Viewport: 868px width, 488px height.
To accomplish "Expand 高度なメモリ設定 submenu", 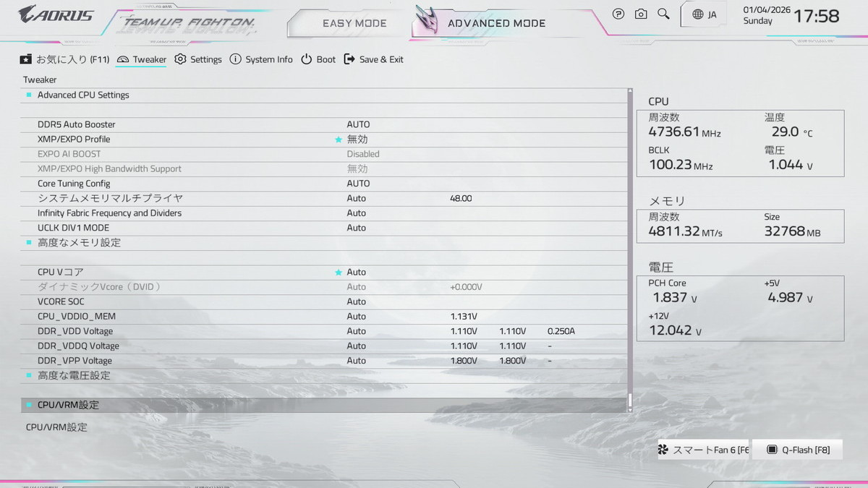I will point(79,243).
